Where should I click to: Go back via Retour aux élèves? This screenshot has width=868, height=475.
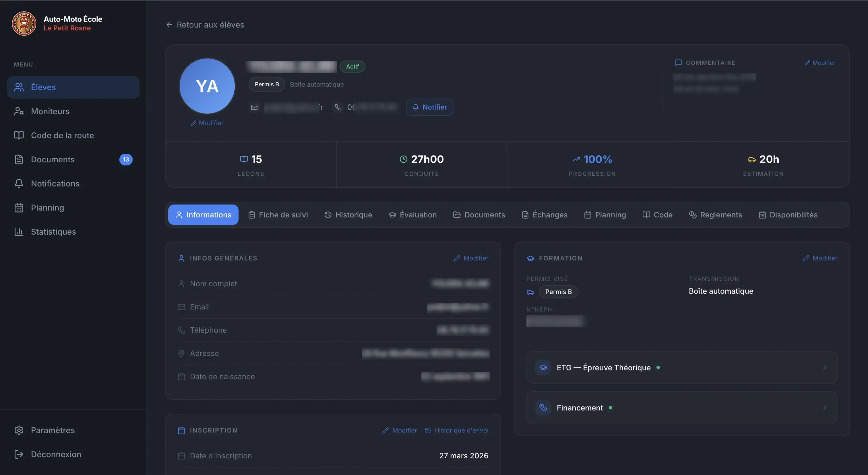coord(205,25)
